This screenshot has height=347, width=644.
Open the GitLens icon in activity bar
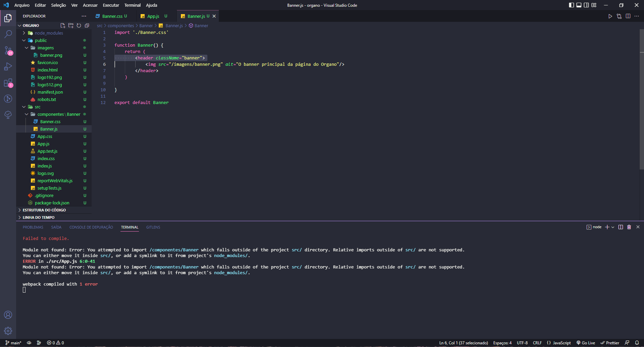(x=8, y=99)
